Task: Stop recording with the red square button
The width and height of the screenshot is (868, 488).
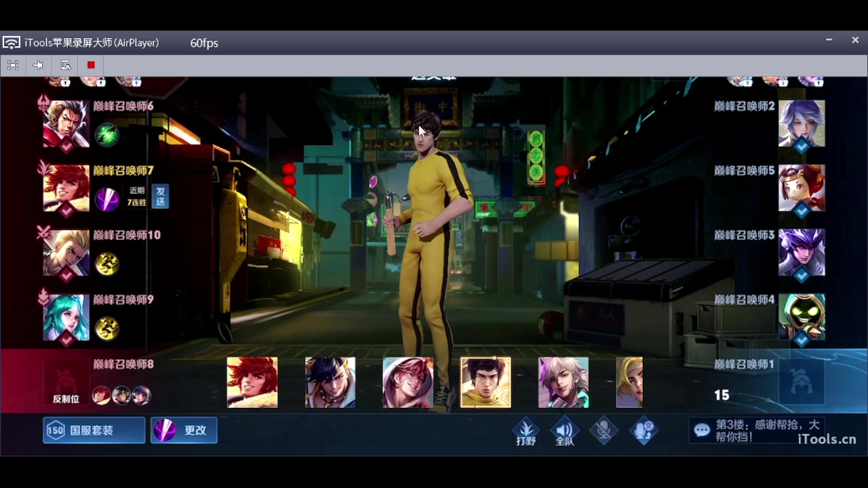Action: coord(91,65)
